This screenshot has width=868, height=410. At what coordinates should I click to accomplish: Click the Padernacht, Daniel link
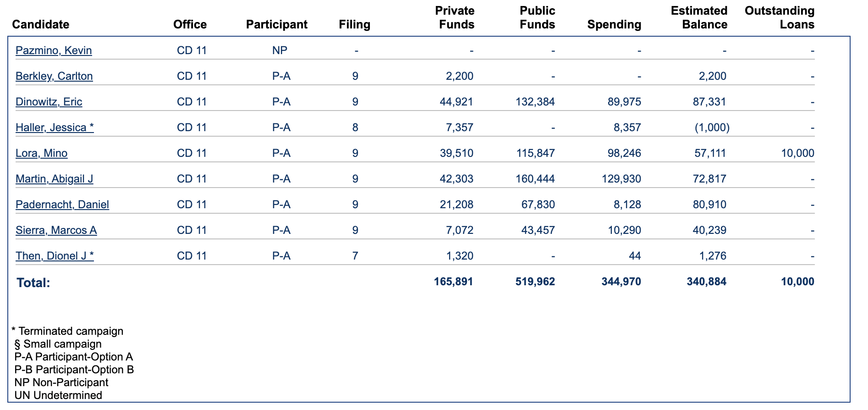(x=62, y=205)
